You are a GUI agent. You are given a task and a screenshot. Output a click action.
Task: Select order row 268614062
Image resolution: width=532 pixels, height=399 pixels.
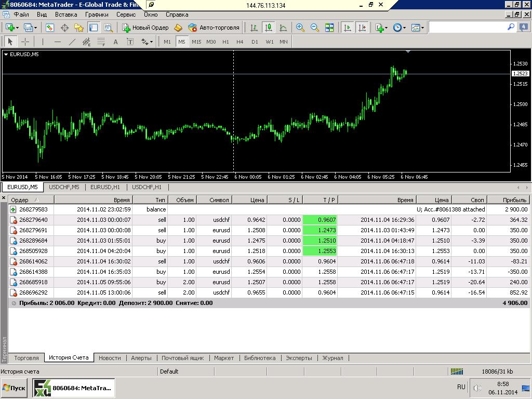269,261
